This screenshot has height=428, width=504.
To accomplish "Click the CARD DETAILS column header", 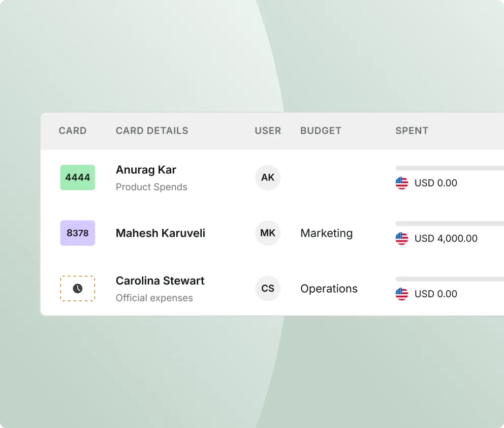I will pos(152,131).
